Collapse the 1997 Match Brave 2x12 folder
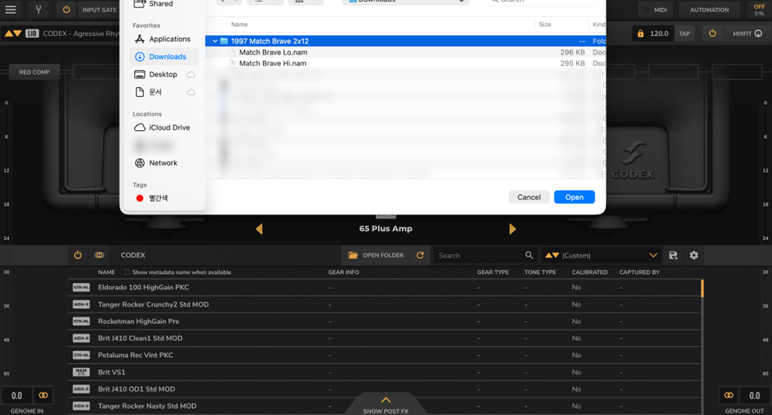 coord(215,41)
